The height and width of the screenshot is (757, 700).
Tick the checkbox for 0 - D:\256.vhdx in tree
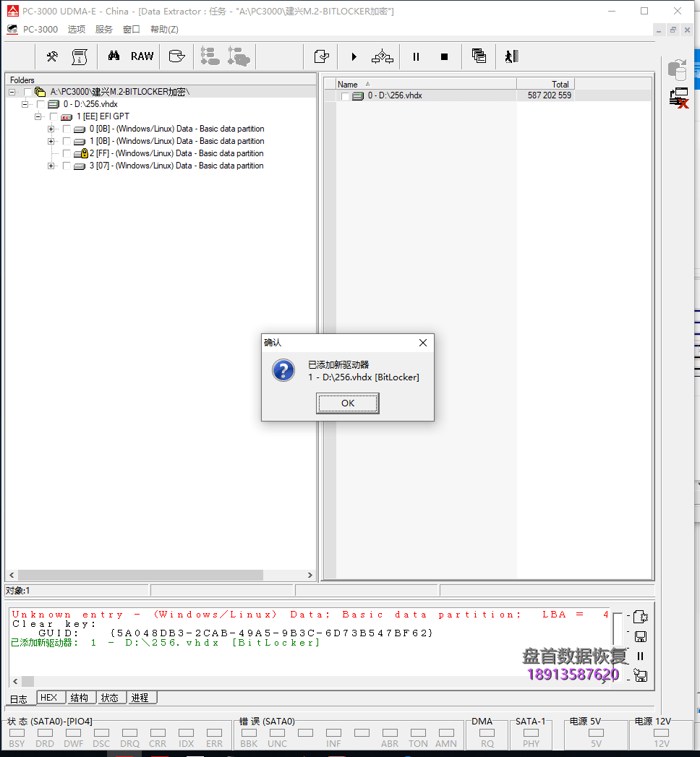click(x=40, y=104)
